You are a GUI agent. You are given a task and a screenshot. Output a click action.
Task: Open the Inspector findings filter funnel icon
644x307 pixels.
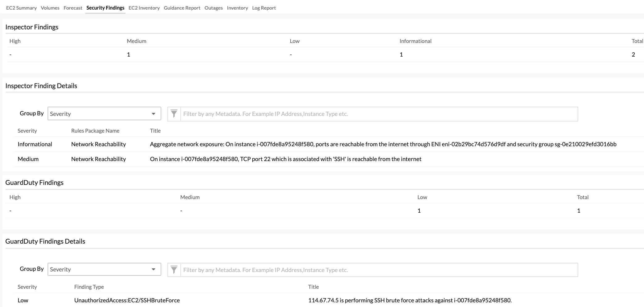174,114
